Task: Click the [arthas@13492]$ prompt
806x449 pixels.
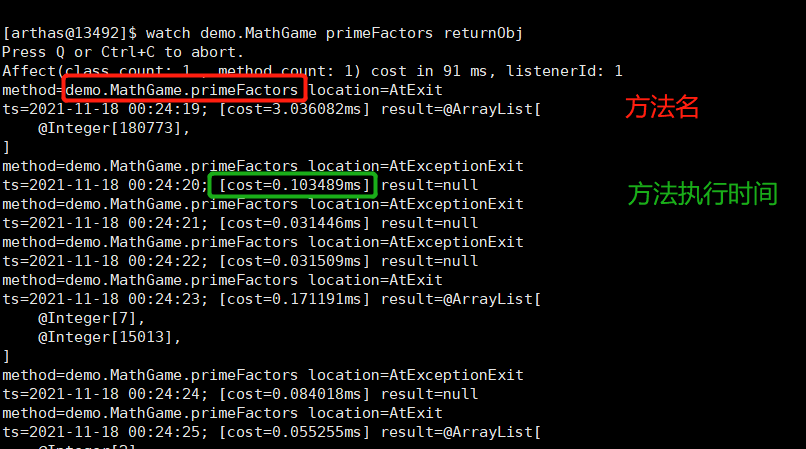Action: (x=70, y=33)
